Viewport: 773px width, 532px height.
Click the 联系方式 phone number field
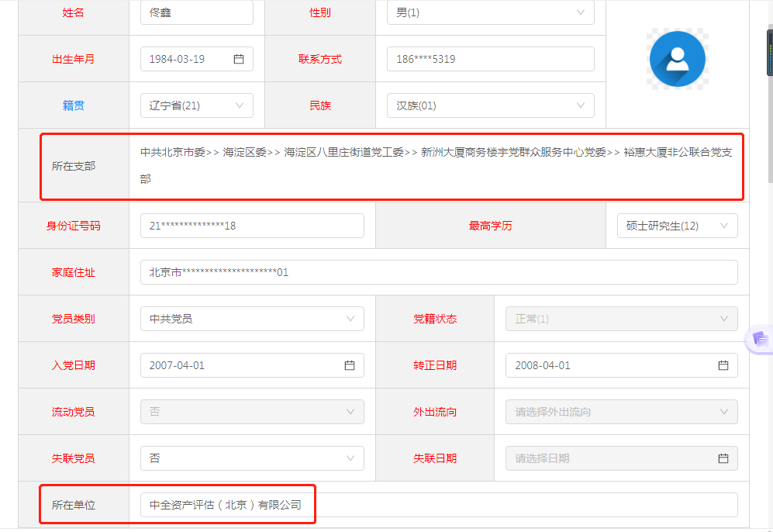490,59
